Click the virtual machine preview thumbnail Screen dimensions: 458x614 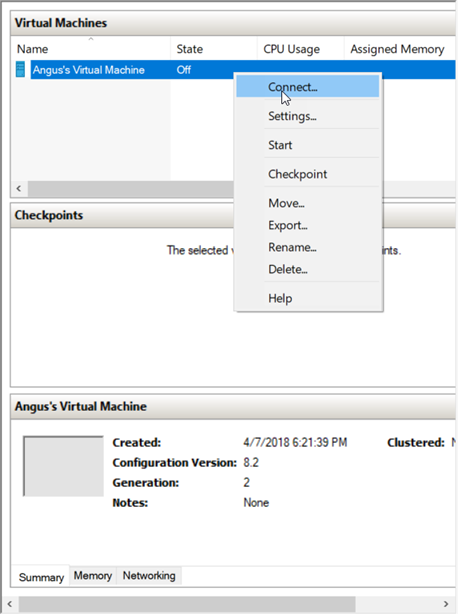(63, 466)
